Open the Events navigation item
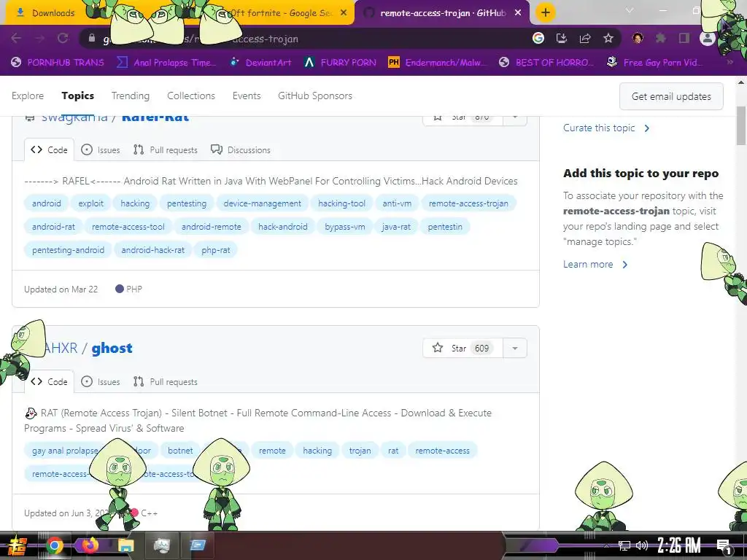747x560 pixels. (x=247, y=96)
